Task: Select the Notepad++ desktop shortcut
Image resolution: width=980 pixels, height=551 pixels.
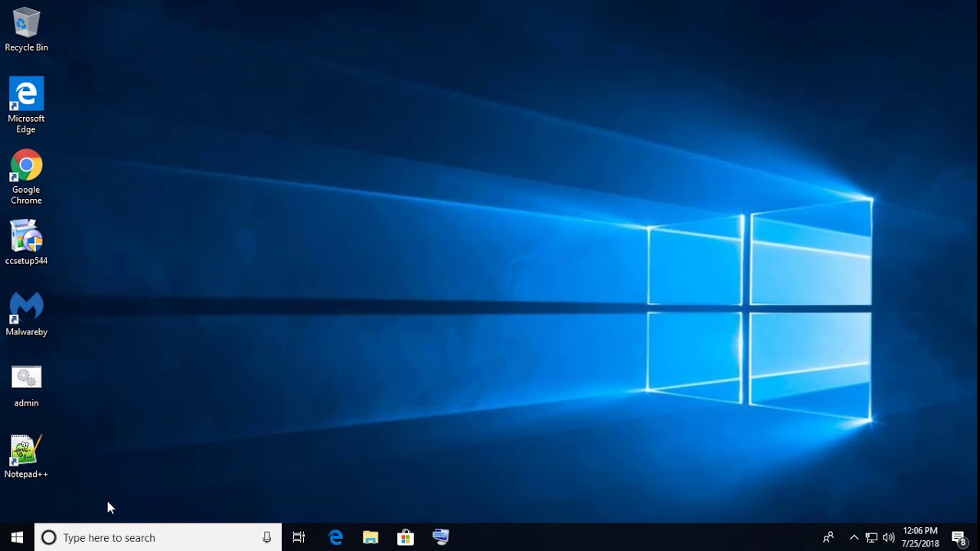Action: click(x=26, y=456)
